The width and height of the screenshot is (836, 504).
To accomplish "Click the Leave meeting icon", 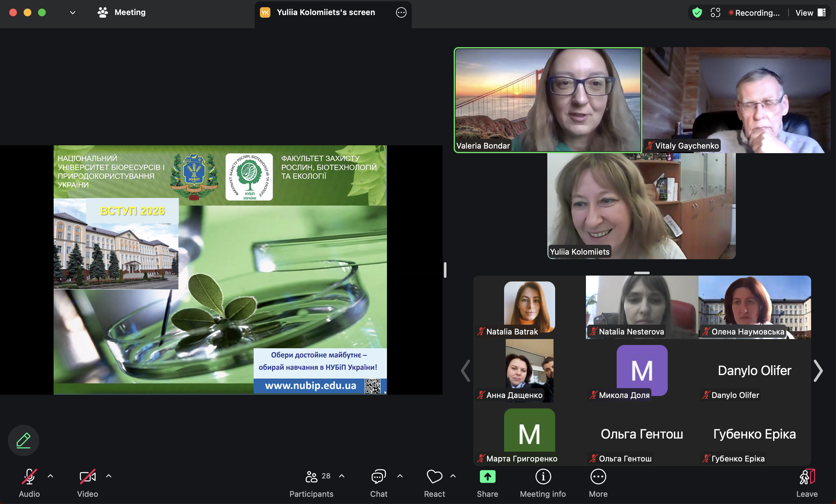I will pos(807,477).
